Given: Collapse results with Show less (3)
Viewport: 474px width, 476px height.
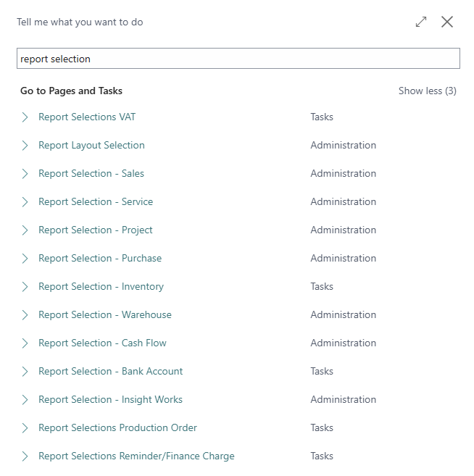Looking at the screenshot, I should pyautogui.click(x=427, y=91).
